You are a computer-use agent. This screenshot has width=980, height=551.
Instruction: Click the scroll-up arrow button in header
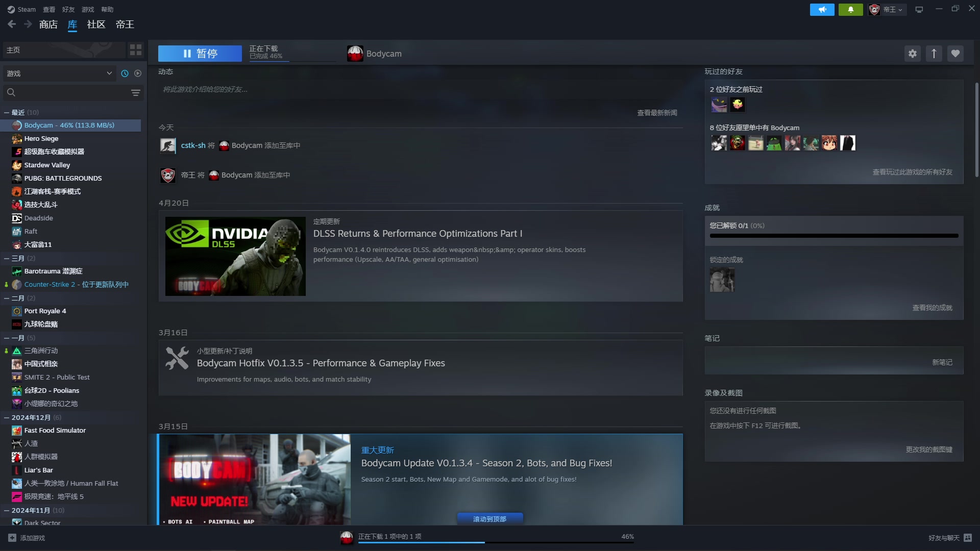point(934,54)
